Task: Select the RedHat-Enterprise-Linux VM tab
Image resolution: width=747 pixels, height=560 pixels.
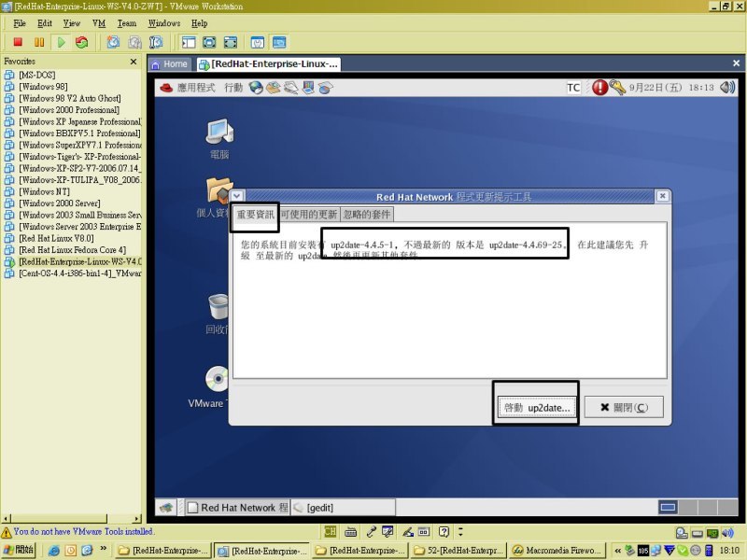Action: point(269,64)
